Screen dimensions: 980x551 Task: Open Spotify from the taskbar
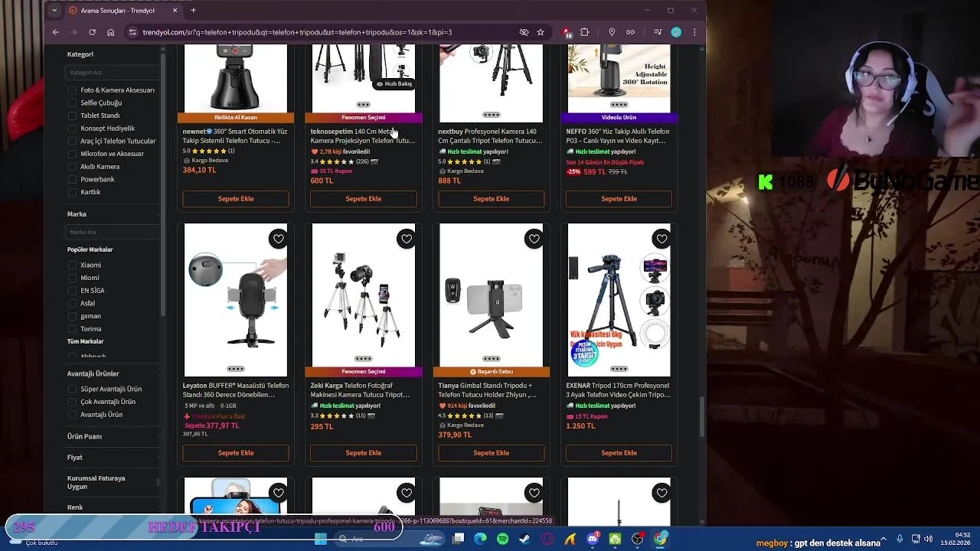[502, 539]
